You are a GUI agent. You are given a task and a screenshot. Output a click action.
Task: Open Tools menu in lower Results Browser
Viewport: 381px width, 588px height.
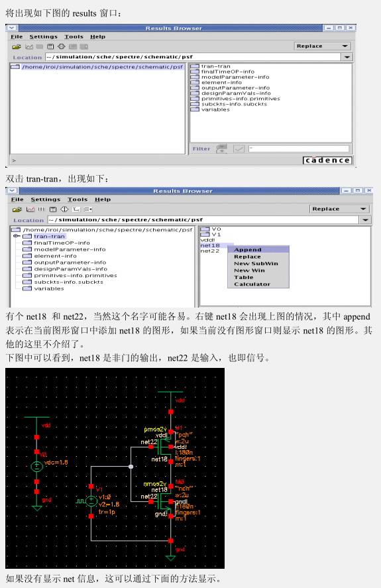[78, 200]
